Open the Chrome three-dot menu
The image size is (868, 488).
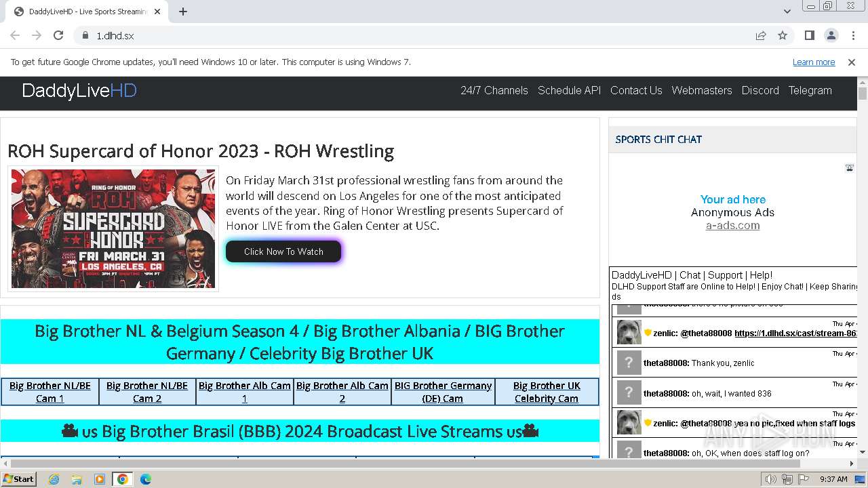click(852, 35)
